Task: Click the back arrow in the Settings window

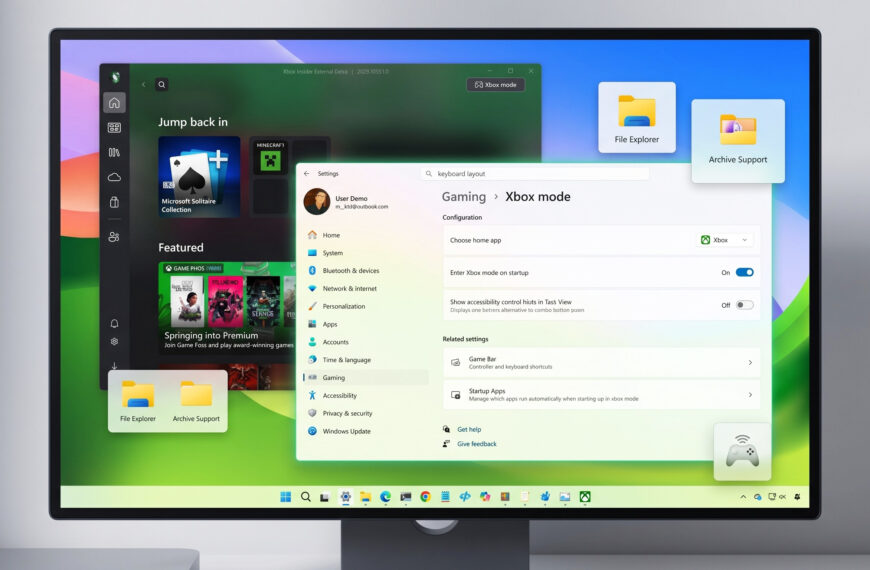Action: click(x=307, y=174)
